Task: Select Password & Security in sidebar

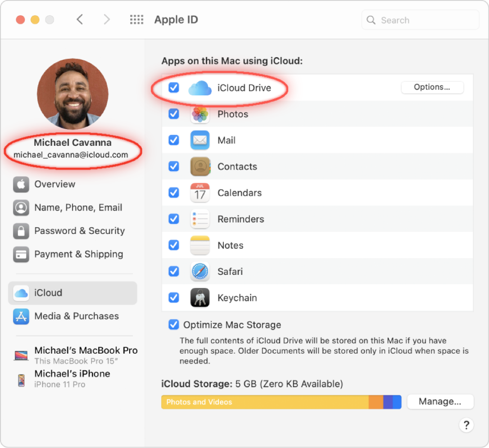Action: 79,231
